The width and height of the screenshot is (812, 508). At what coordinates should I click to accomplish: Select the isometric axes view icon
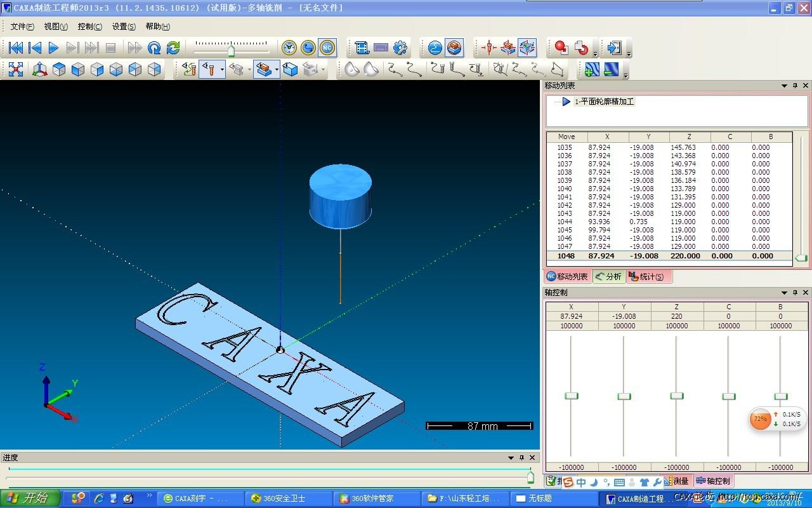[40, 69]
